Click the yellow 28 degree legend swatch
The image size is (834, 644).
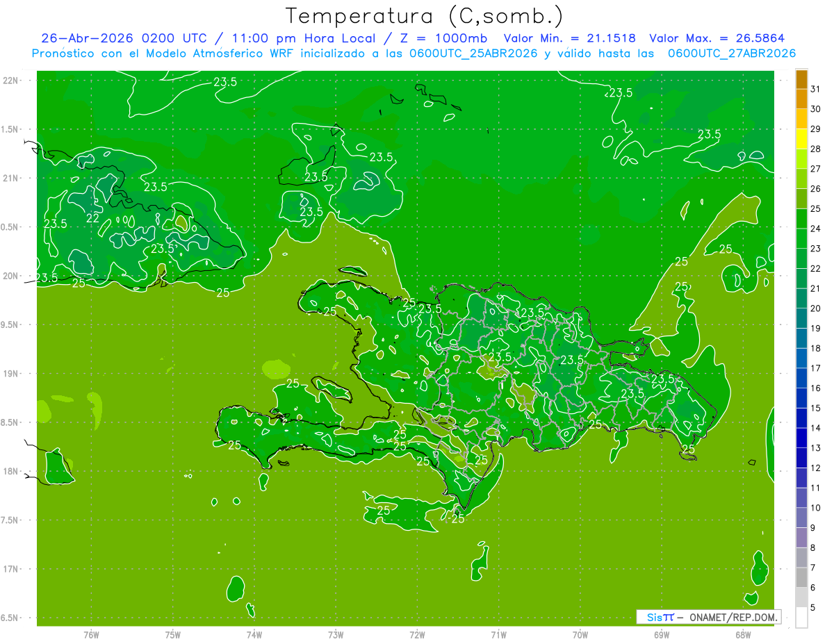pos(801,139)
